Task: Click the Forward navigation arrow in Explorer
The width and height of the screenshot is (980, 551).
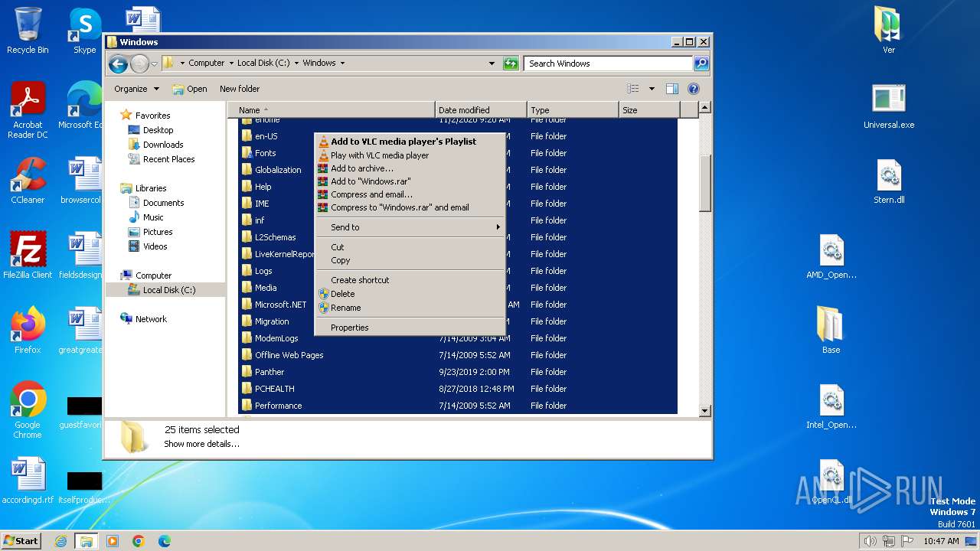Action: click(139, 64)
